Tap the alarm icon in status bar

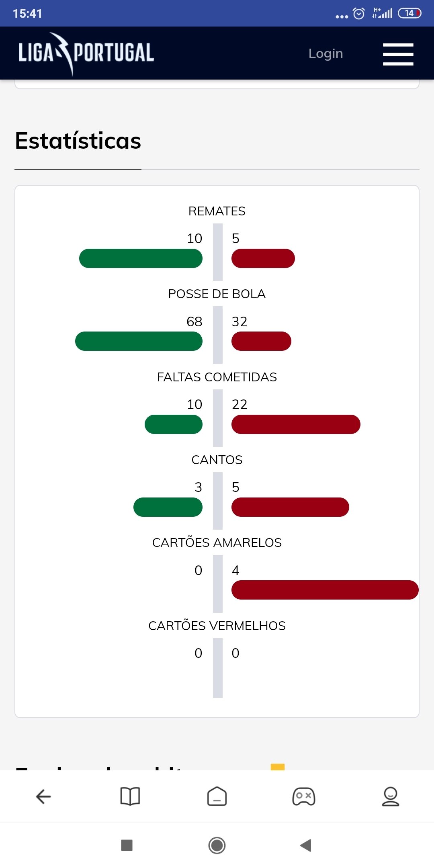[358, 14]
